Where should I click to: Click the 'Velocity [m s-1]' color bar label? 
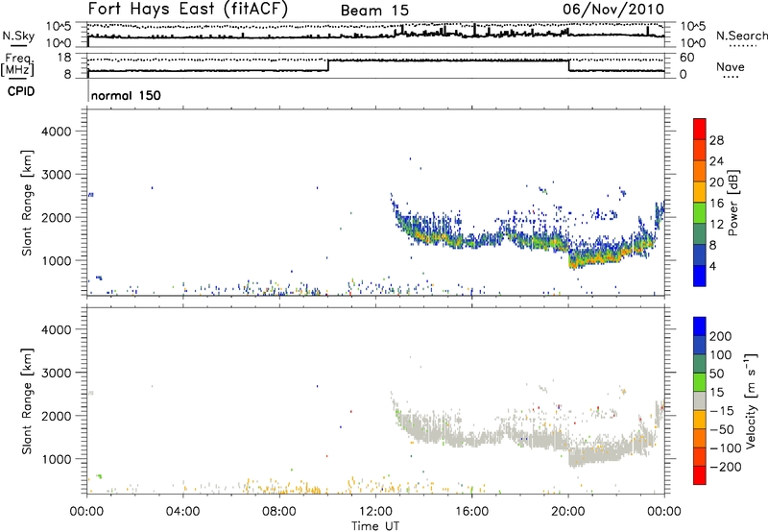[751, 400]
